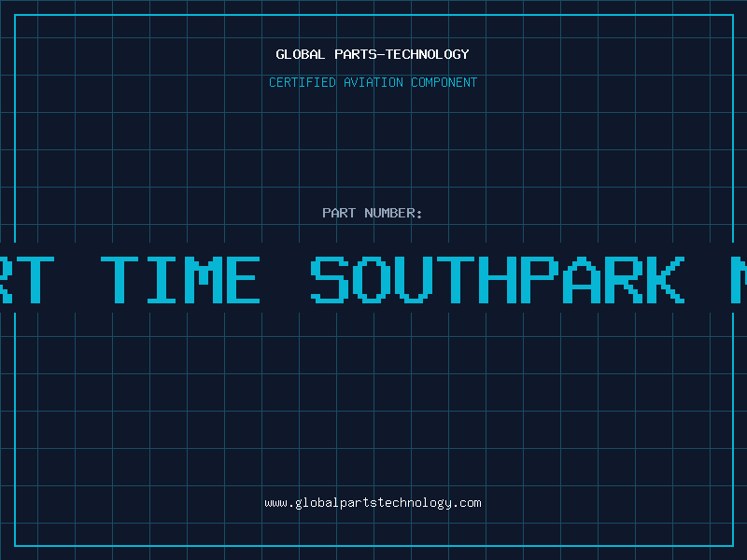Select the word AVIATION in subtitle
747x560 pixels.
[373, 82]
